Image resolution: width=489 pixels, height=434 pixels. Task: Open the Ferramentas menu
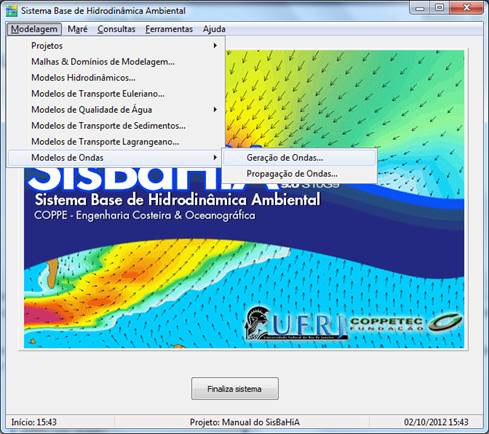click(x=169, y=29)
